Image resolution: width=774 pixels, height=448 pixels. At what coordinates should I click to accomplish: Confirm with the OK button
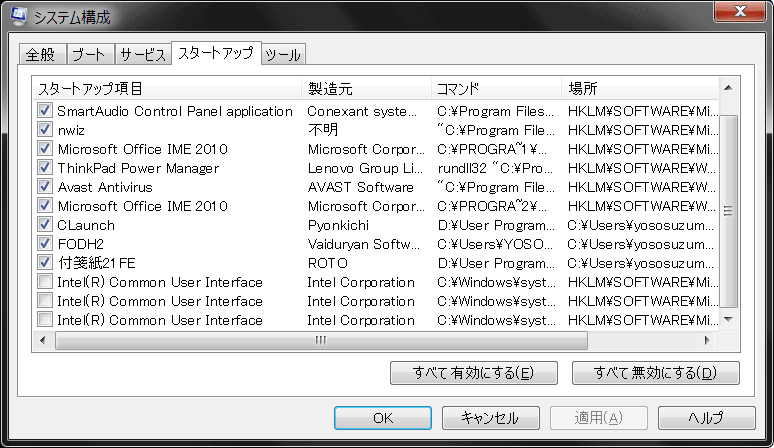(382, 418)
